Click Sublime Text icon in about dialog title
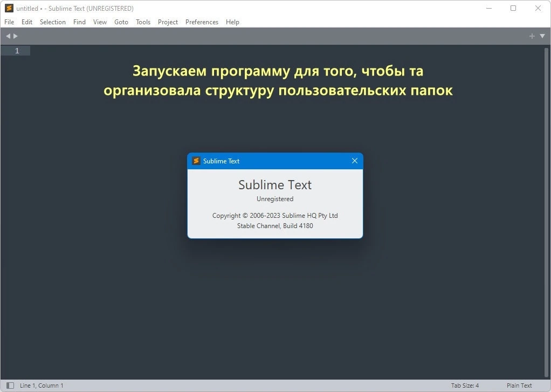551x392 pixels. [x=196, y=161]
